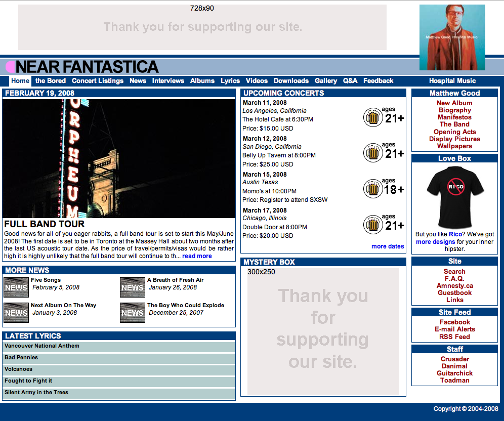Click the Orpheum theatre photo
This screenshot has height=421, width=504.
119,158
